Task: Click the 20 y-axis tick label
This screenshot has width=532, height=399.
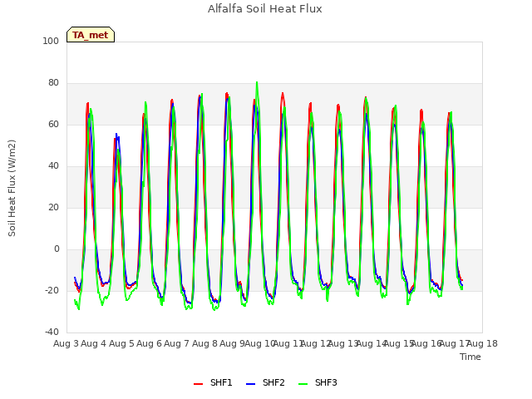Action: tap(53, 207)
